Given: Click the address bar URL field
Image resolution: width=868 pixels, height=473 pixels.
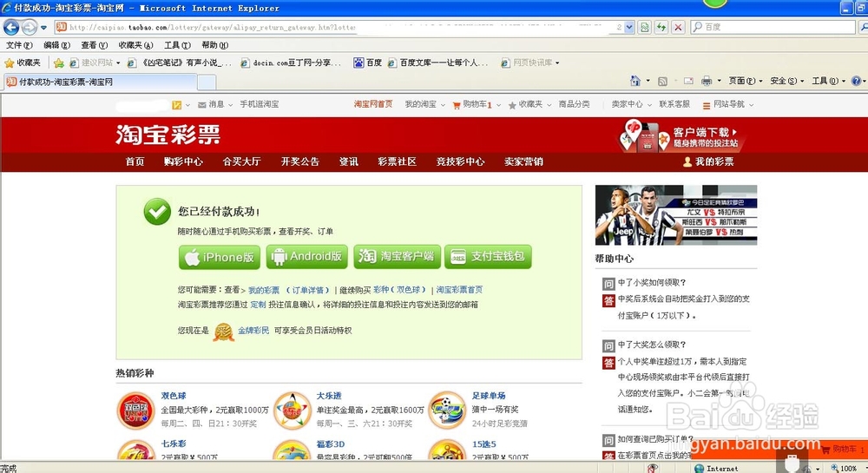Looking at the screenshot, I should click(x=338, y=27).
